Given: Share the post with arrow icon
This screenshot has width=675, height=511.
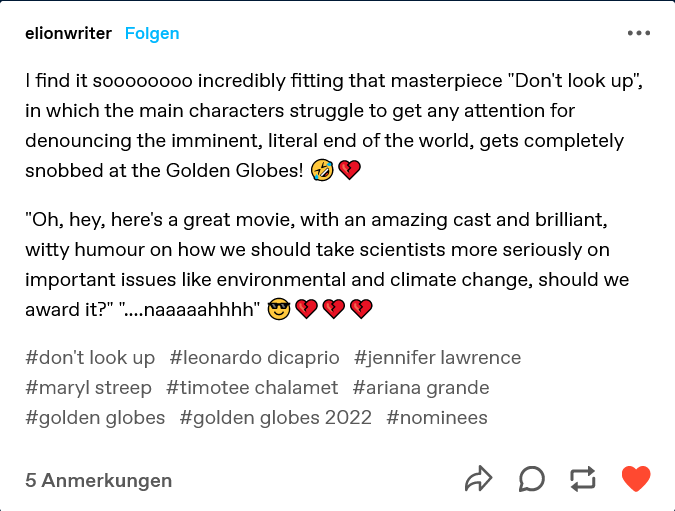Looking at the screenshot, I should 479,479.
